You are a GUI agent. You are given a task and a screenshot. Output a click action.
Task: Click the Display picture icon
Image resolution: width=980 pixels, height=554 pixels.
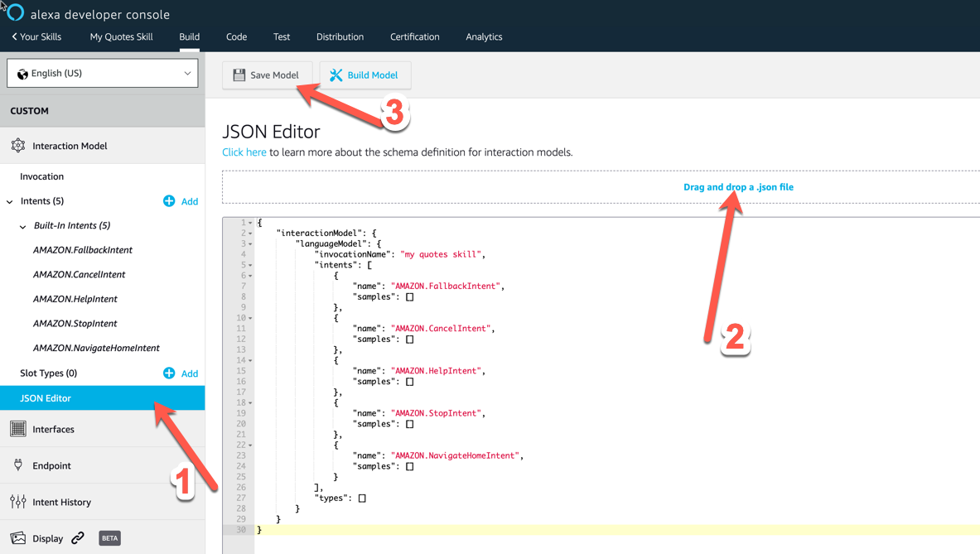click(18, 537)
